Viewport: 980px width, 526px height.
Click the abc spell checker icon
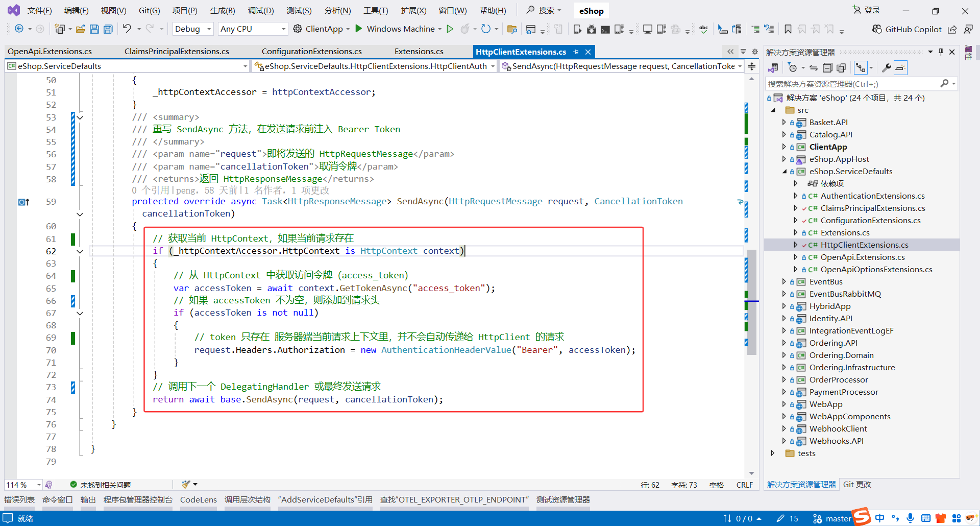tap(704, 29)
